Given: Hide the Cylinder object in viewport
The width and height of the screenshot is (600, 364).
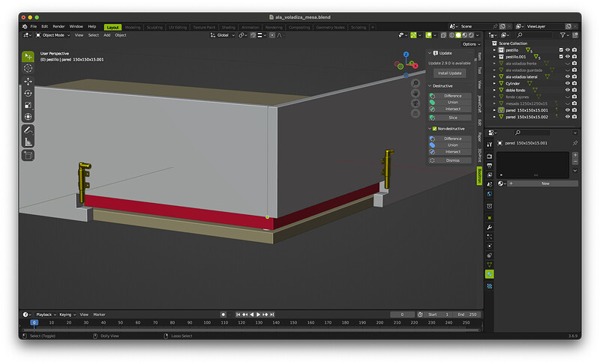Looking at the screenshot, I should [x=568, y=83].
